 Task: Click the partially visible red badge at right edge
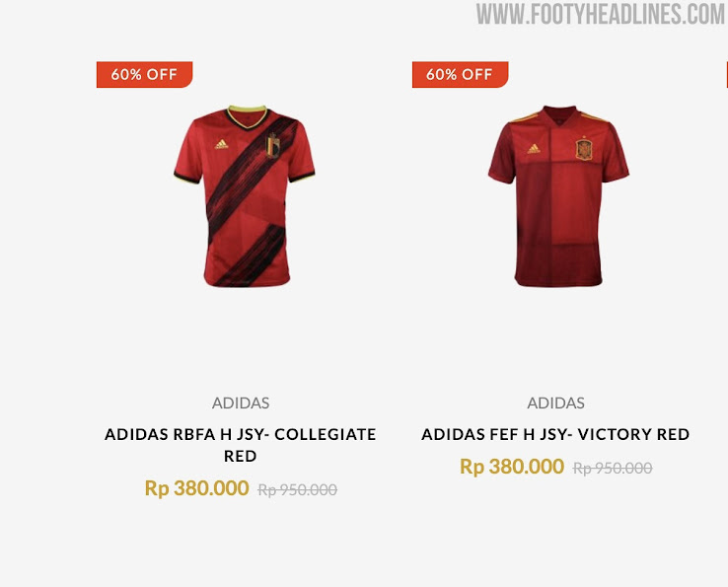click(727, 74)
